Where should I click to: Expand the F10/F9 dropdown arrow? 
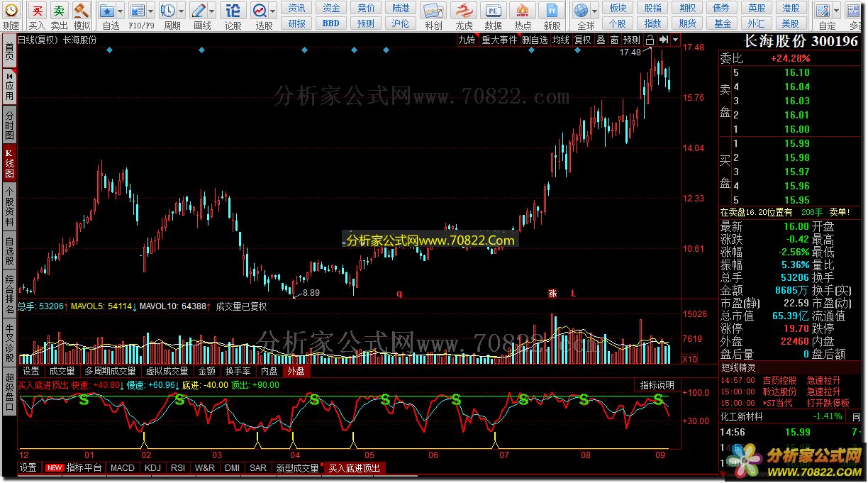click(151, 11)
